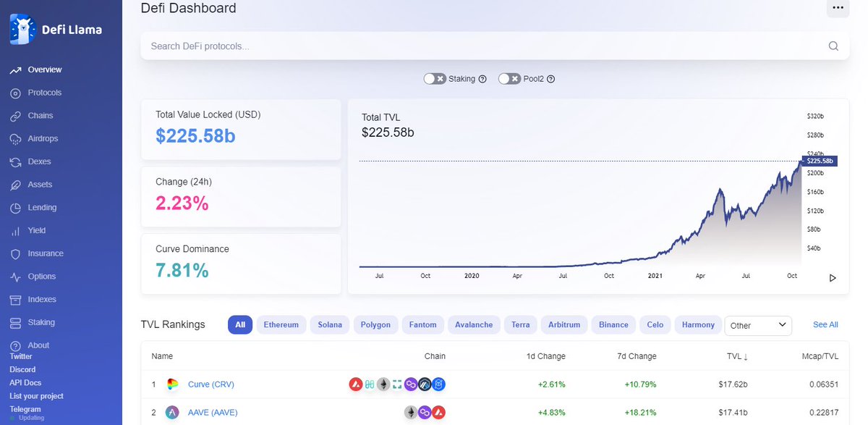Screen dimensions: 868x425
Task: Enable the Pool2 toggle
Action: [509, 78]
